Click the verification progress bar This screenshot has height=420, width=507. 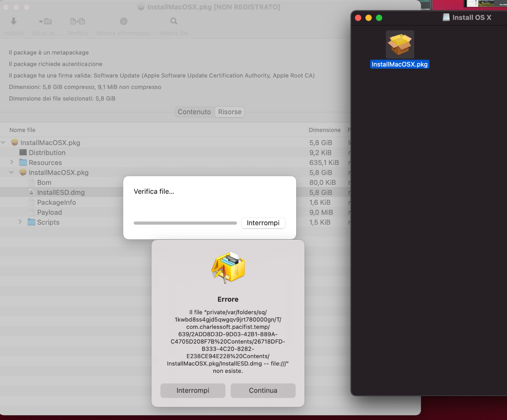(x=185, y=223)
